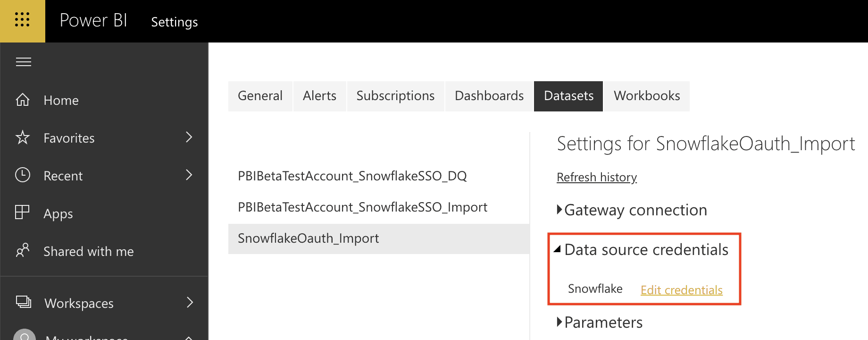The height and width of the screenshot is (340, 868).
Task: Toggle the hamburger navigation menu
Action: point(24,62)
